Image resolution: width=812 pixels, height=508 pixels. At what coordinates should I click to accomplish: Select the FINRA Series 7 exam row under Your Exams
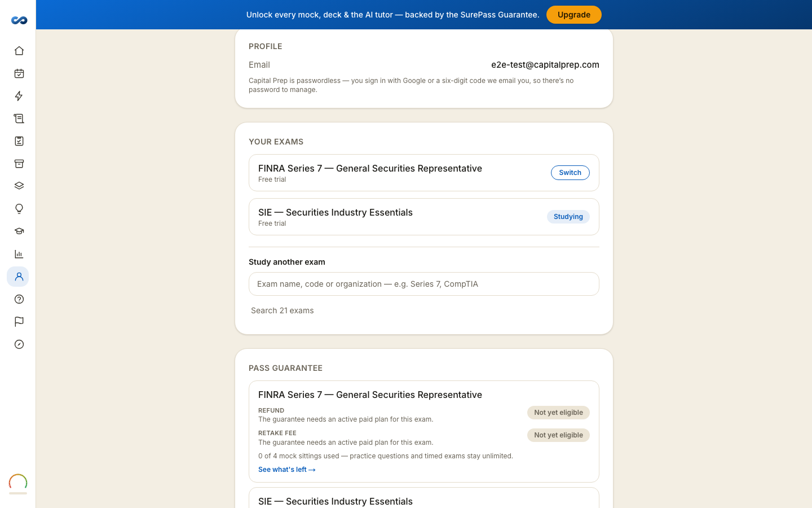tap(424, 173)
